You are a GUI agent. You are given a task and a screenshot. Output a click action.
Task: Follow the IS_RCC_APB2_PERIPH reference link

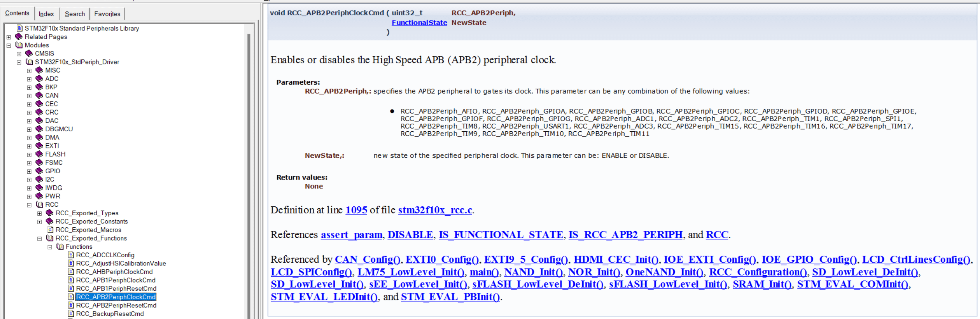pos(625,235)
